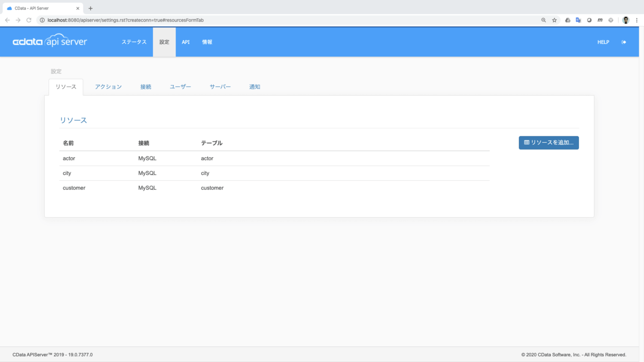Bookmark this page with the star icon

tap(554, 20)
